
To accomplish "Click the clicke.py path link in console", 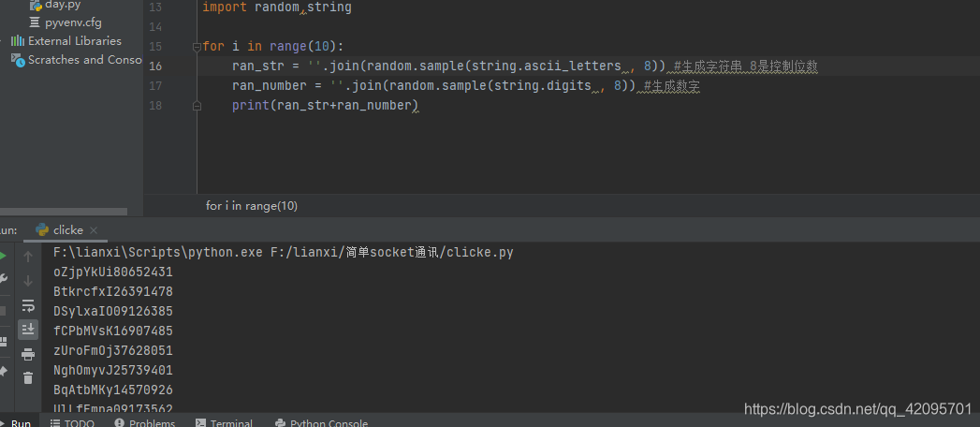I will tap(392, 253).
